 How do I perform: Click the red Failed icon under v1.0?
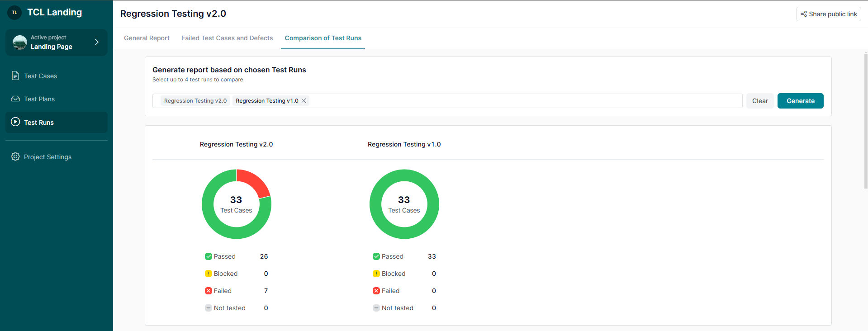click(x=376, y=291)
